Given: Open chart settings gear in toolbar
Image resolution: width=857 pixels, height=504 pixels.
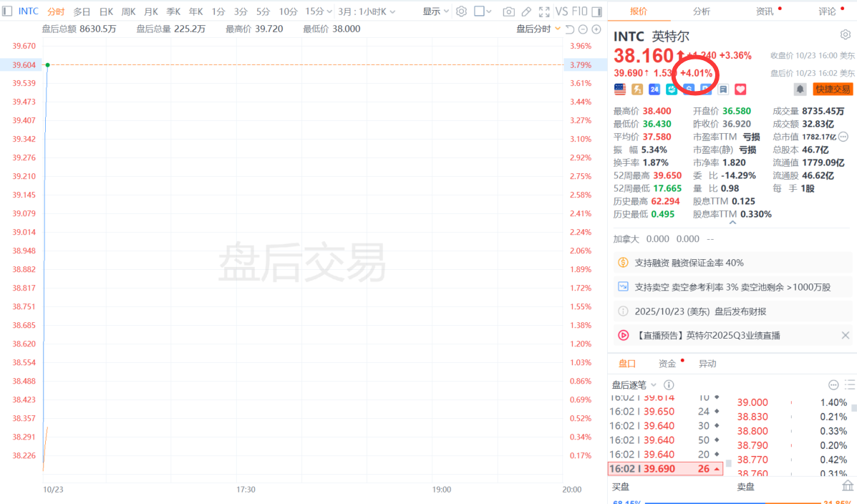Looking at the screenshot, I should (x=462, y=11).
